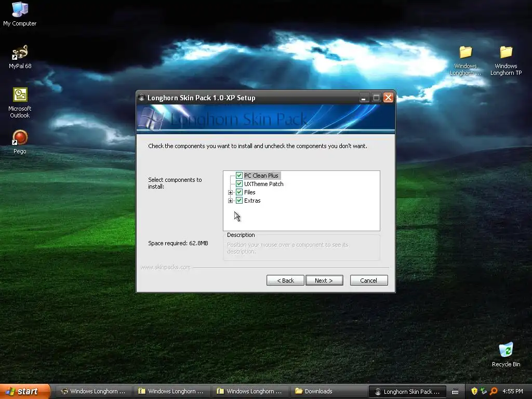The width and height of the screenshot is (532, 399).
Task: Click the setup icon in dialog title bar
Action: (x=141, y=98)
